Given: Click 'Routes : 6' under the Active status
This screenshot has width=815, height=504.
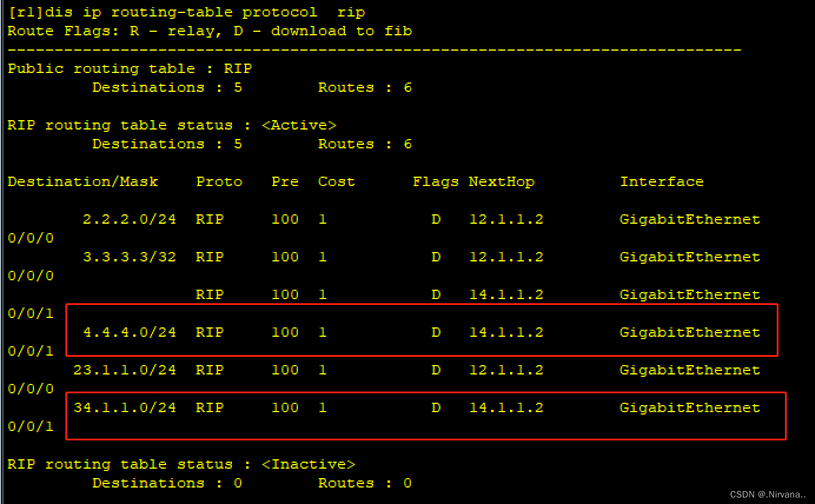Looking at the screenshot, I should click(365, 144).
